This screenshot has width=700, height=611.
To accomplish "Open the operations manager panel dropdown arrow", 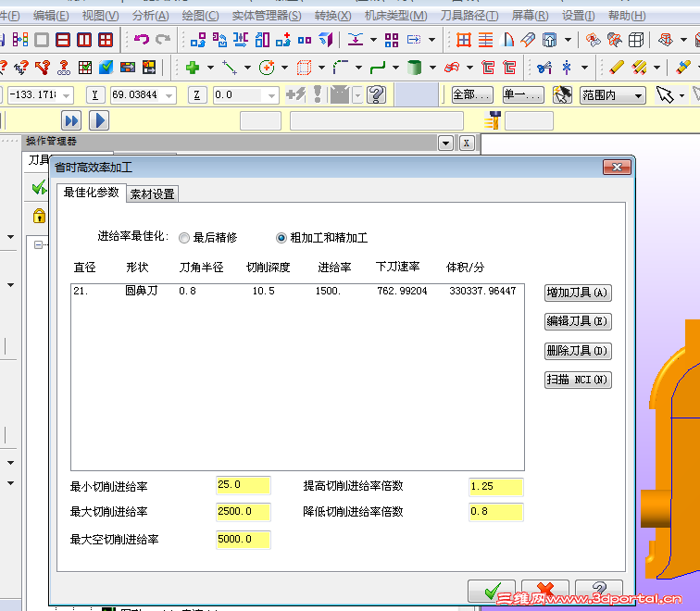I will [445, 143].
